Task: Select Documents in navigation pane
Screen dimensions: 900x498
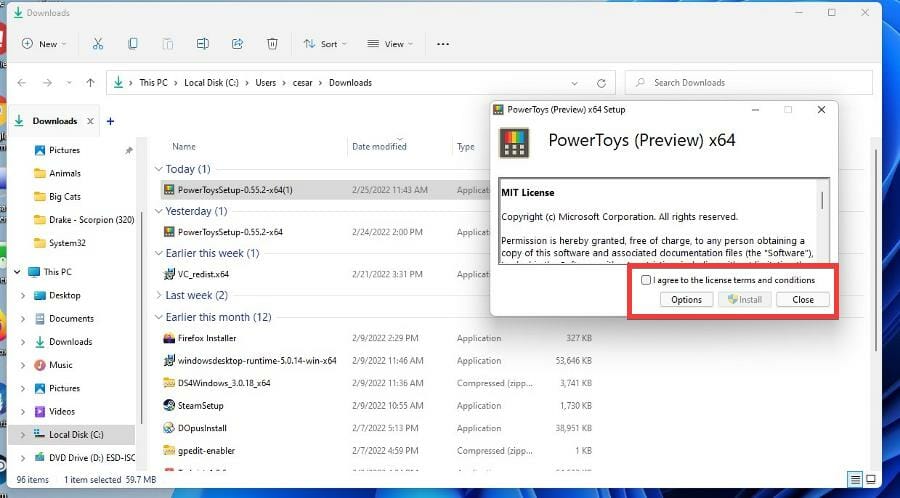Action: (71, 318)
